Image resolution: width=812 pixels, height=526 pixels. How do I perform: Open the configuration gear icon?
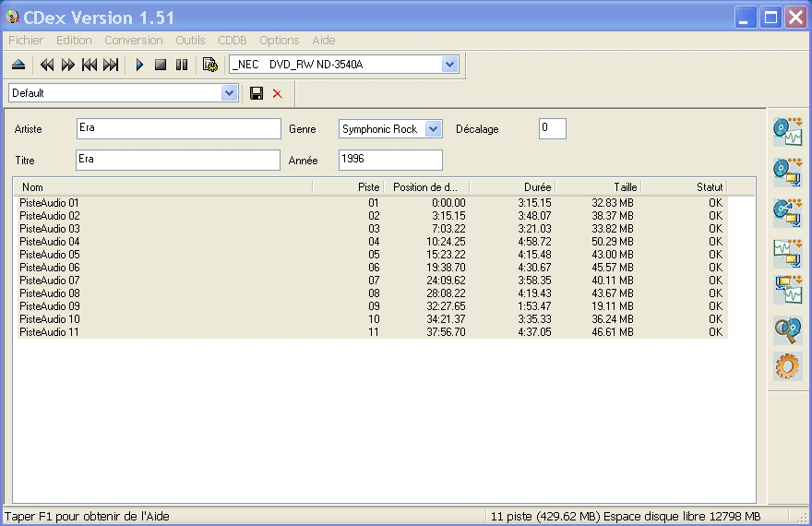point(788,366)
